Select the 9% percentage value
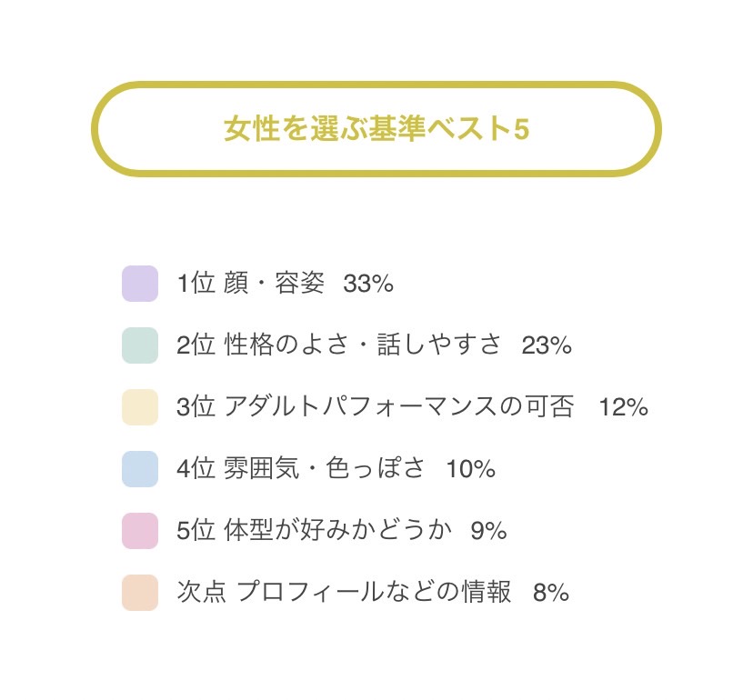 488,532
